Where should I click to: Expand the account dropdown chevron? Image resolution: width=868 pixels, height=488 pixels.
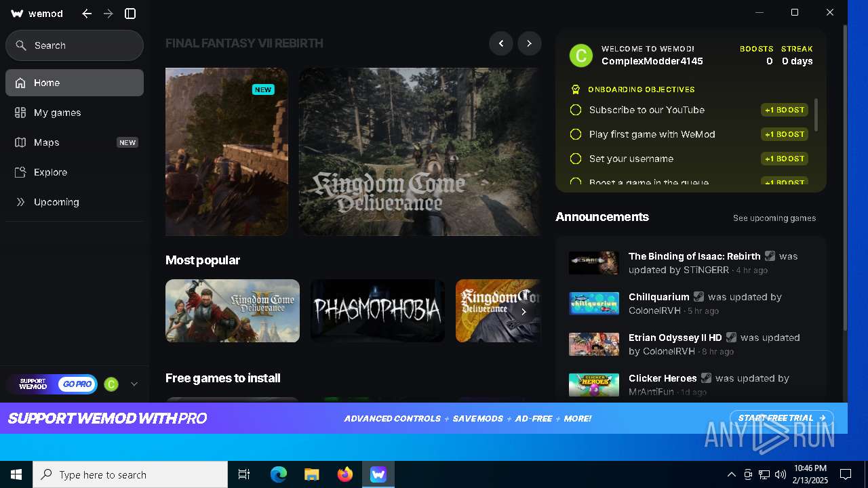pos(134,384)
